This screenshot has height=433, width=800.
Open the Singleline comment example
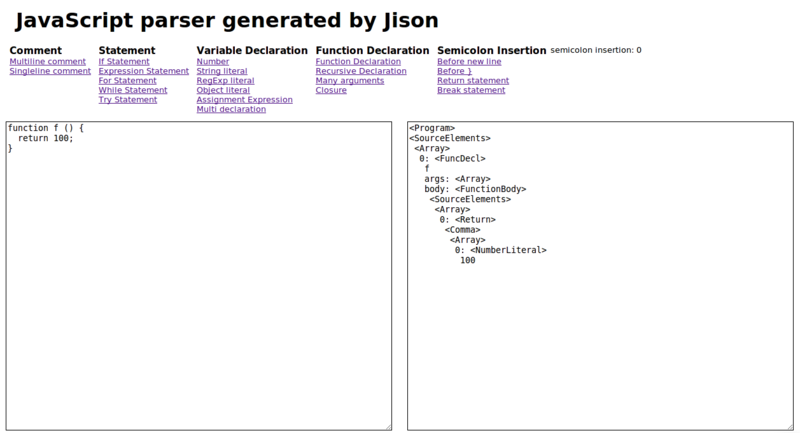click(50, 71)
